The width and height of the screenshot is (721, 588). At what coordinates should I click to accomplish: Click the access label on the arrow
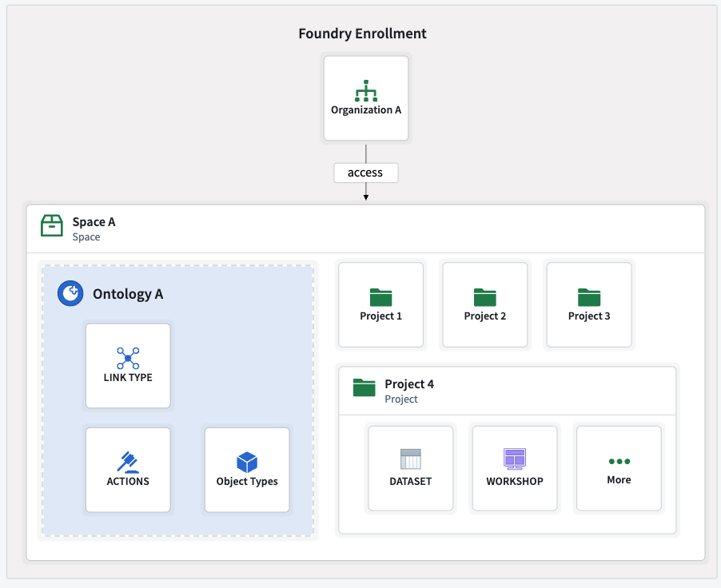point(365,173)
